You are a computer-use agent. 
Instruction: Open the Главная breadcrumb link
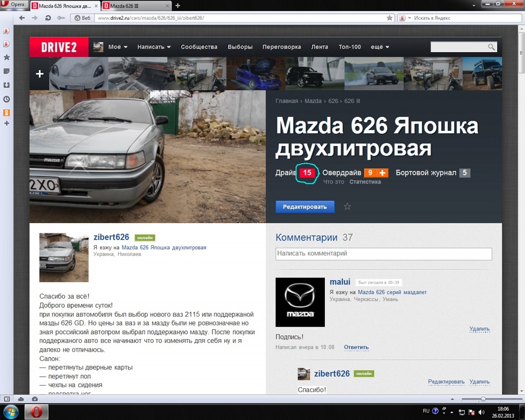(x=287, y=101)
